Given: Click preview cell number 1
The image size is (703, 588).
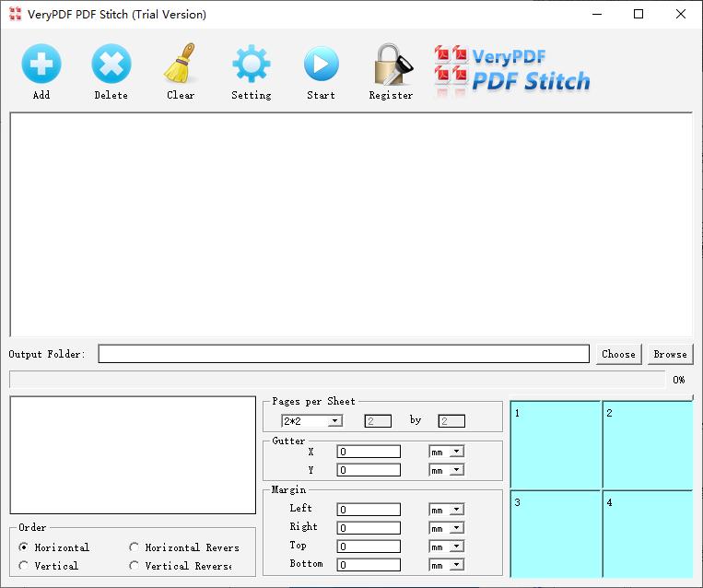Looking at the screenshot, I should (556, 445).
